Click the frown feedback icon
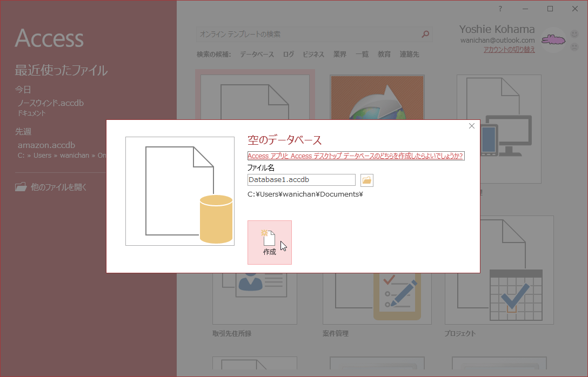The image size is (588, 377). [574, 47]
